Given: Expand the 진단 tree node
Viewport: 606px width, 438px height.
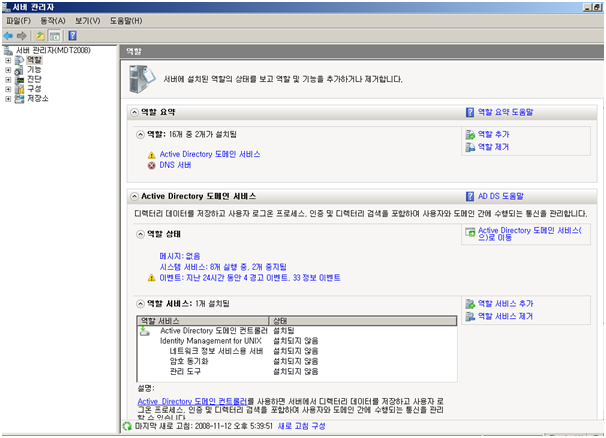Looking at the screenshot, I should point(8,80).
